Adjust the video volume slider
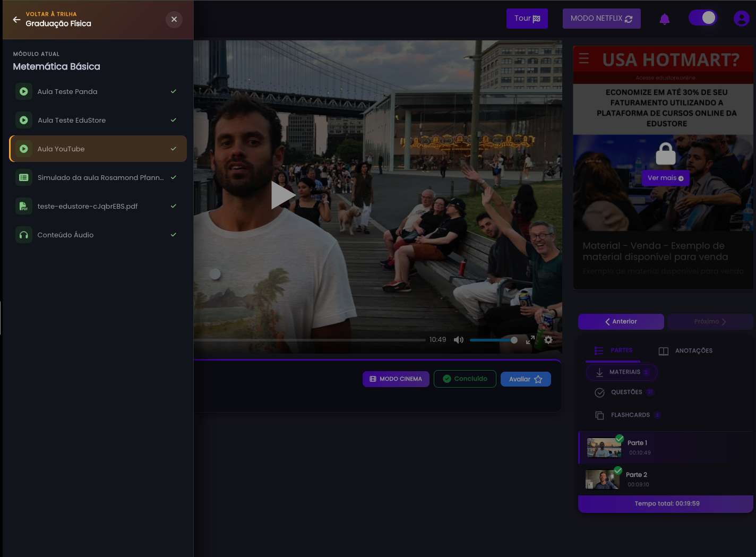 494,340
